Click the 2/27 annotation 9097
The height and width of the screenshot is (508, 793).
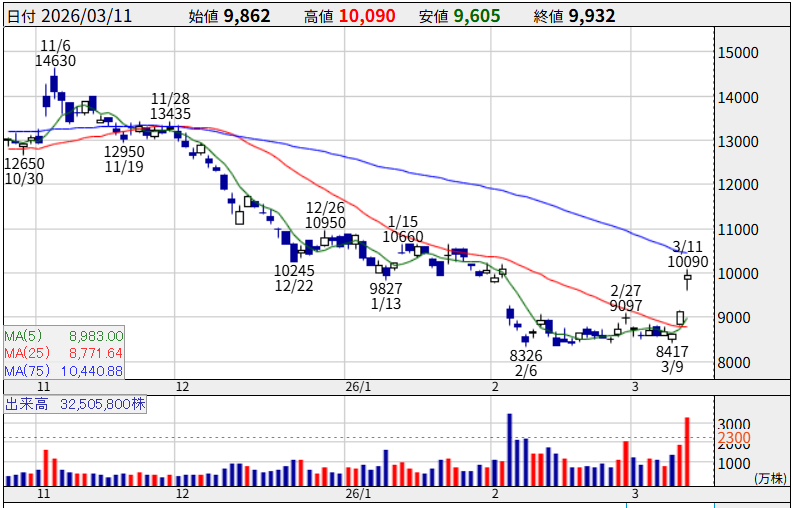(626, 305)
